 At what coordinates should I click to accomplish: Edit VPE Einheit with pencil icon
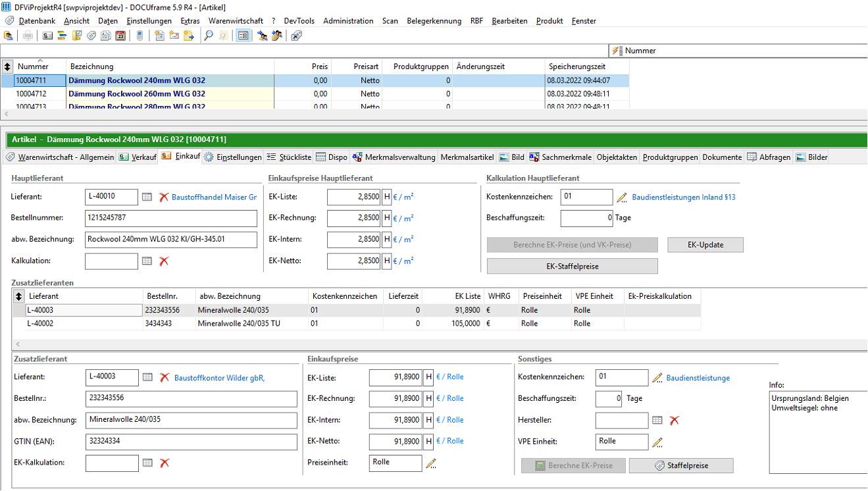click(657, 442)
